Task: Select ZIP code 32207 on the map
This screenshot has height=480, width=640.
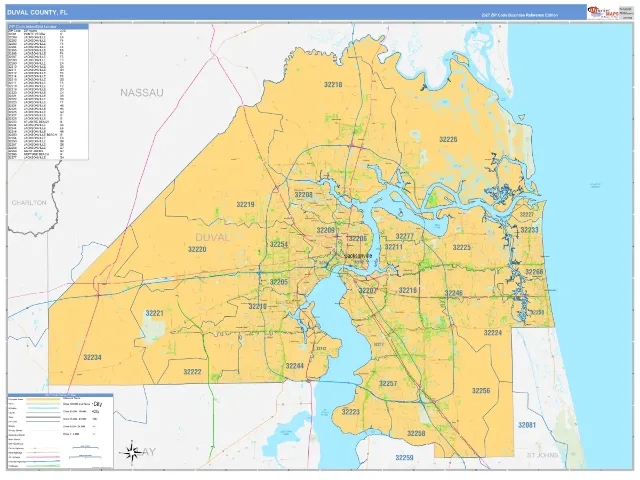Action: tap(368, 291)
